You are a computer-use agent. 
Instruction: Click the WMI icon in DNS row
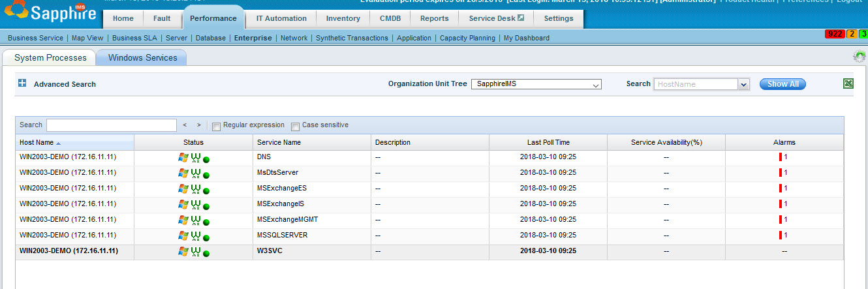coord(195,157)
